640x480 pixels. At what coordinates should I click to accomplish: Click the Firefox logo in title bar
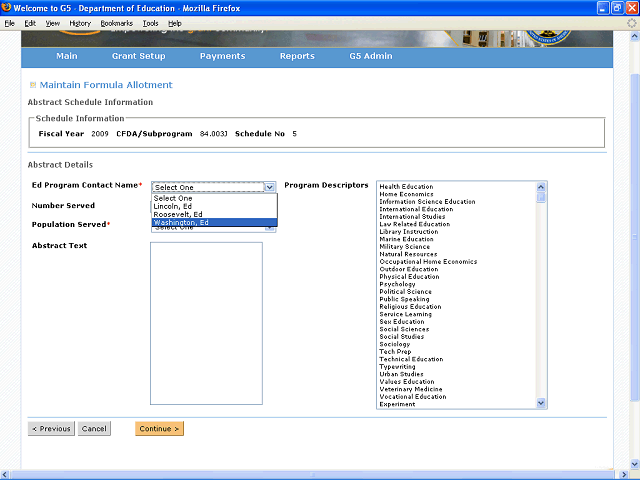click(6, 7)
